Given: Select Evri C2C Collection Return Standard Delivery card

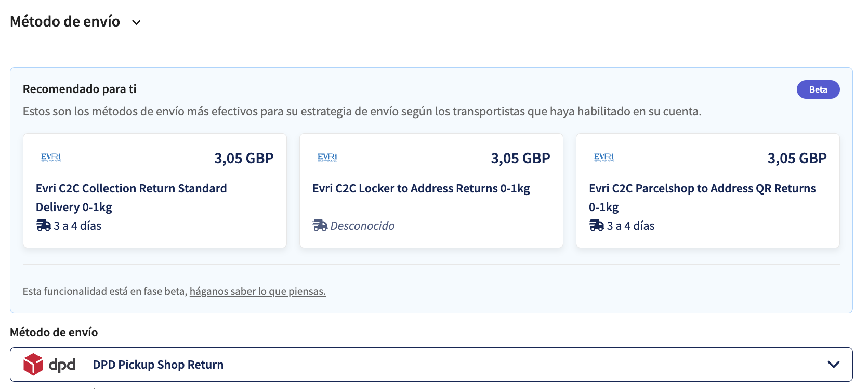Looking at the screenshot, I should pyautogui.click(x=155, y=191).
